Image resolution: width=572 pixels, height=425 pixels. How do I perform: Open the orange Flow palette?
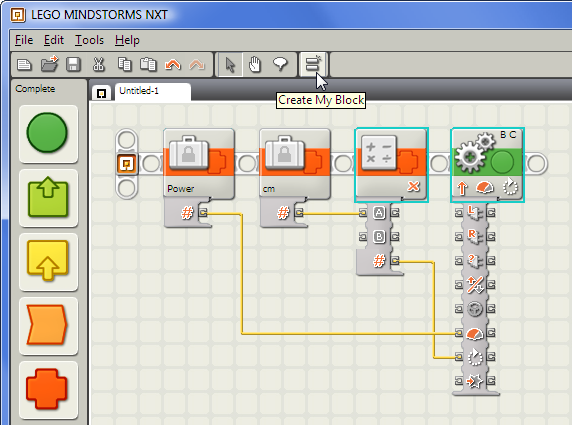tap(48, 326)
